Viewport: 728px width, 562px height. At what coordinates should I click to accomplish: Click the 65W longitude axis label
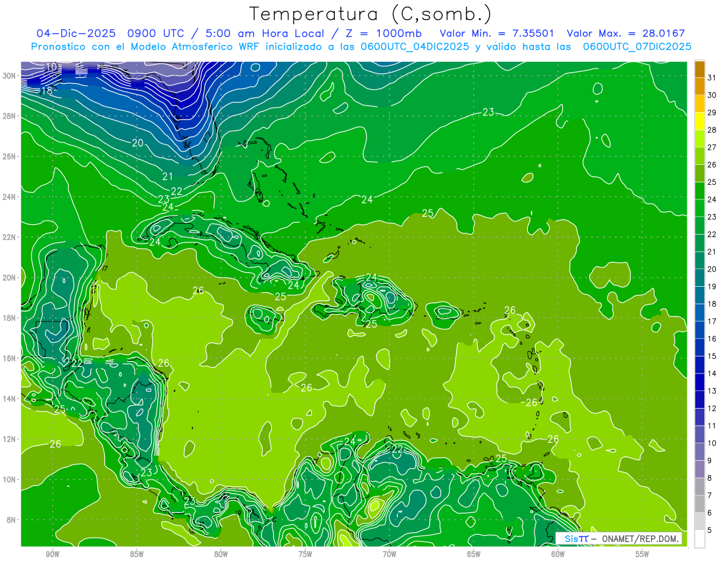click(x=474, y=555)
